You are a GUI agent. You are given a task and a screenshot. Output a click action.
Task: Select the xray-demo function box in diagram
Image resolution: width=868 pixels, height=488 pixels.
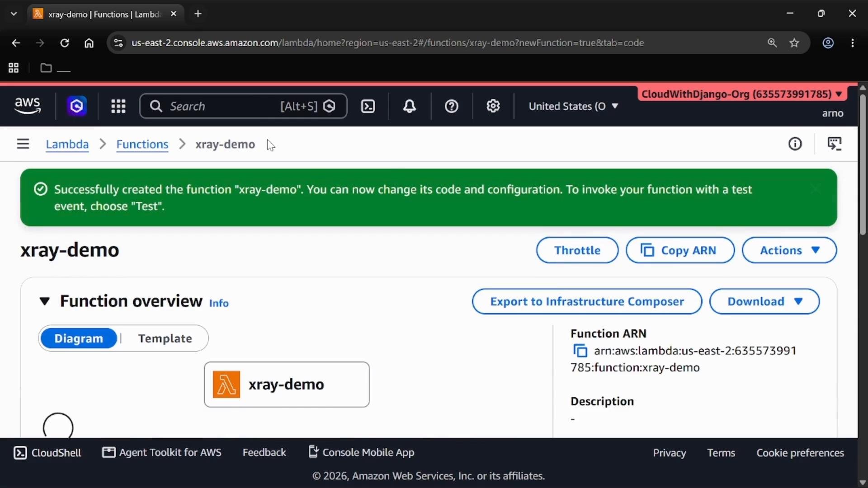287,385
